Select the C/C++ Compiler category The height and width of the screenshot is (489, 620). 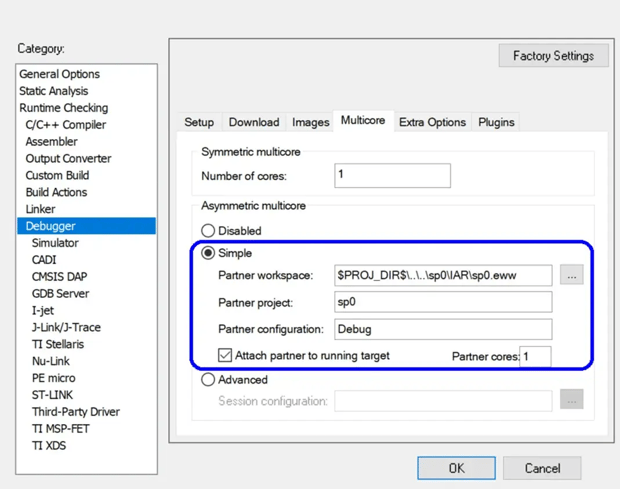click(66, 125)
